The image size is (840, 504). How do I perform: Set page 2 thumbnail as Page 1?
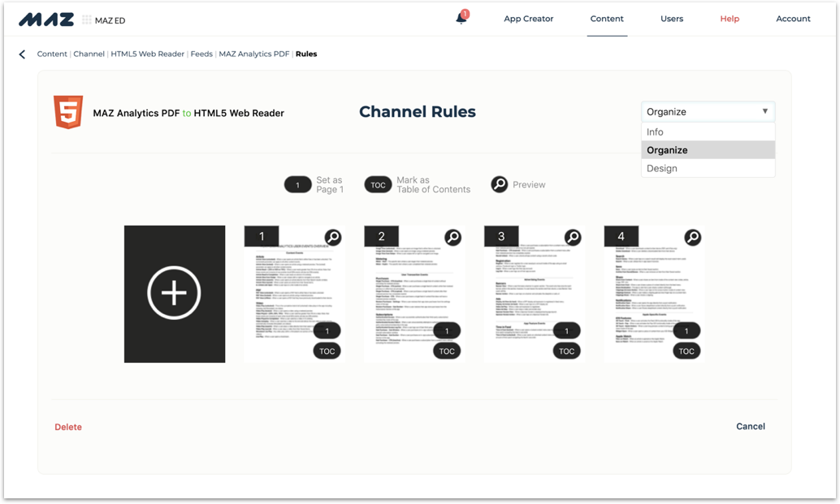447,331
